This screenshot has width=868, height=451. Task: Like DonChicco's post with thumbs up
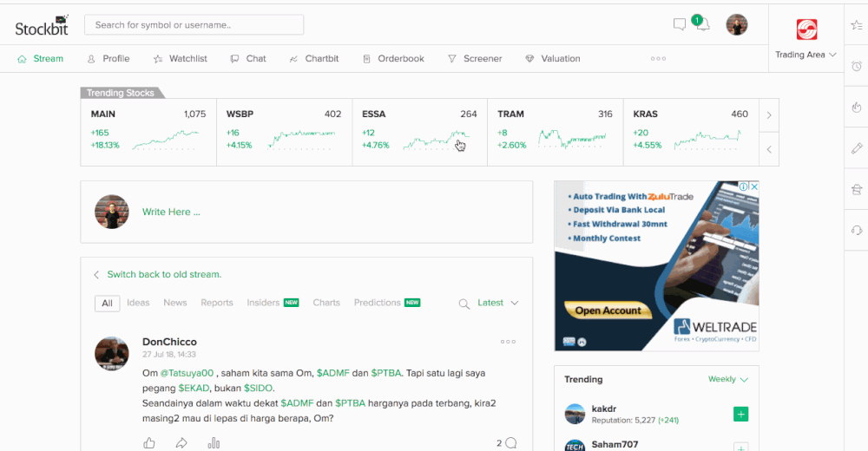tap(149, 443)
